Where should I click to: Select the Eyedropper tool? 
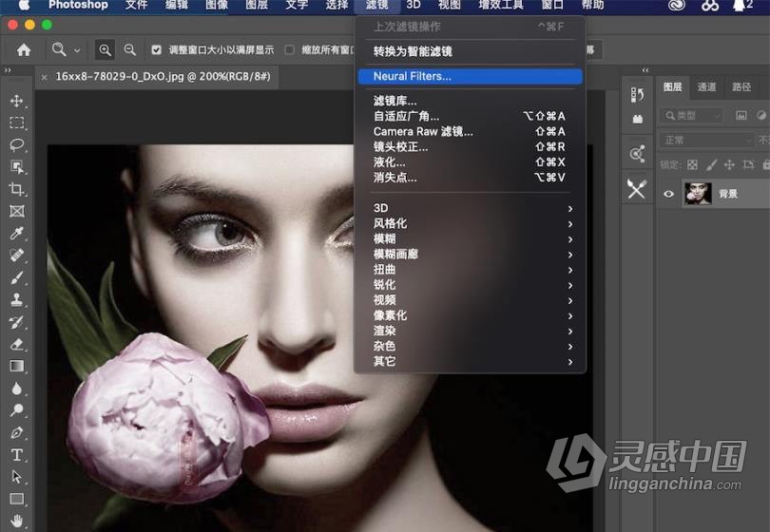[x=17, y=233]
